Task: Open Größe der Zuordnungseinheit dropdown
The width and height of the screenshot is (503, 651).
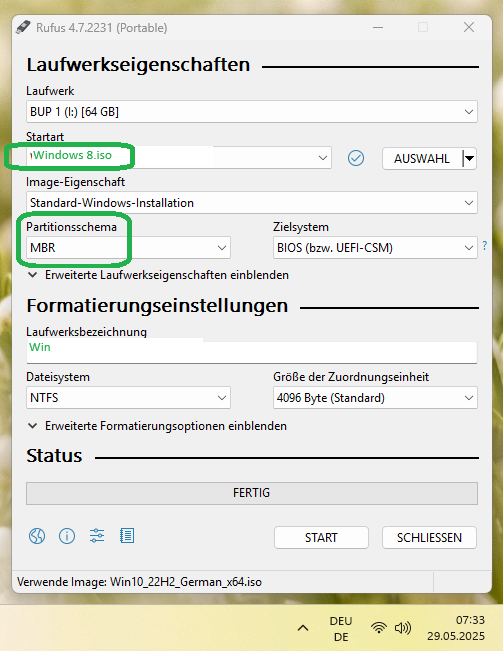Action: click(x=375, y=398)
